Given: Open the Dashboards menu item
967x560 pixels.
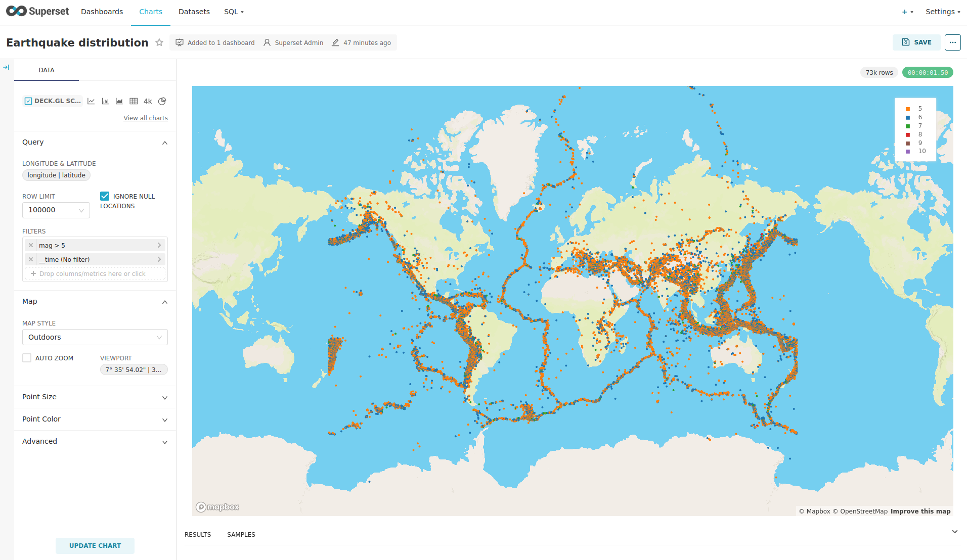Looking at the screenshot, I should pyautogui.click(x=102, y=12).
